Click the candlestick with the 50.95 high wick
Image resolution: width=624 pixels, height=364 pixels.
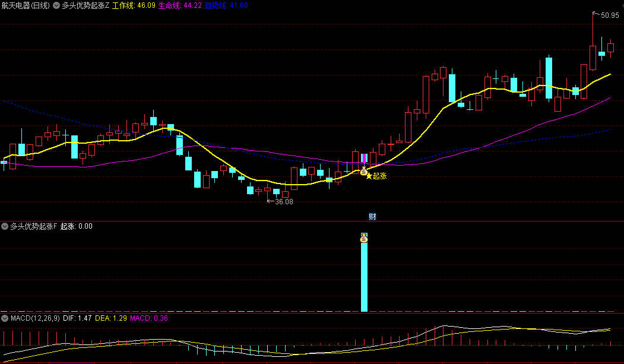[x=593, y=58]
